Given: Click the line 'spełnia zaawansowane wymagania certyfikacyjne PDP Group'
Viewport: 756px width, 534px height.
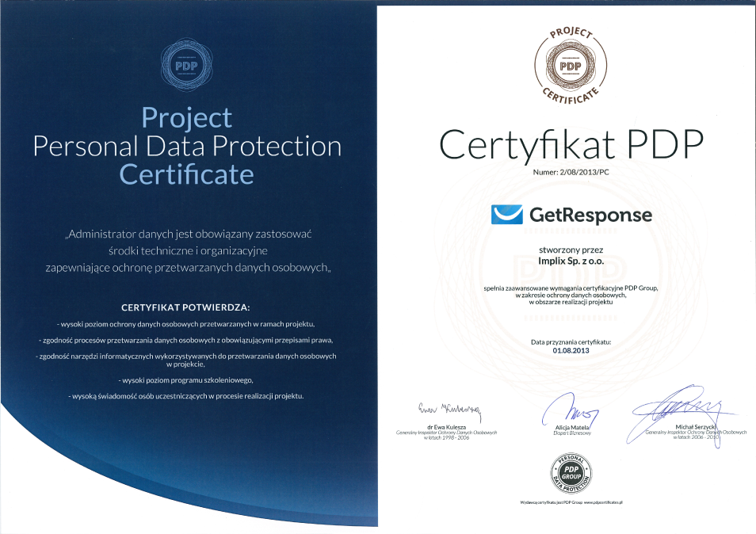Looking at the screenshot, I should (571, 288).
